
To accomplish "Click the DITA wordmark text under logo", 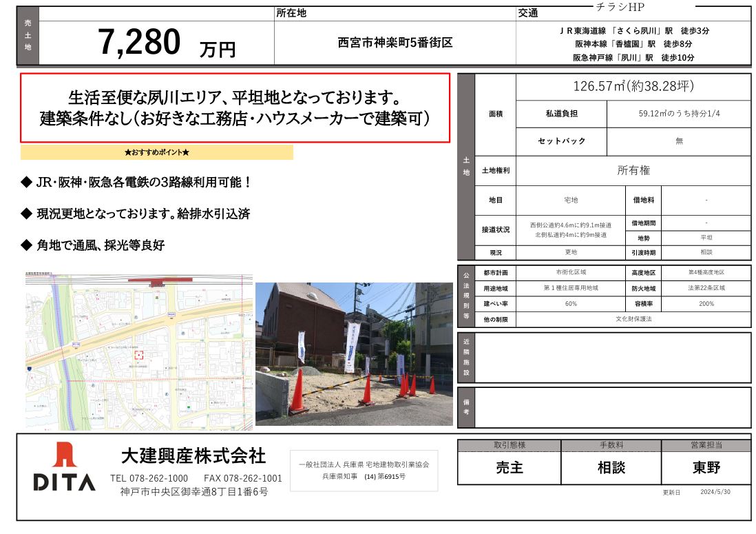I will point(64,482).
